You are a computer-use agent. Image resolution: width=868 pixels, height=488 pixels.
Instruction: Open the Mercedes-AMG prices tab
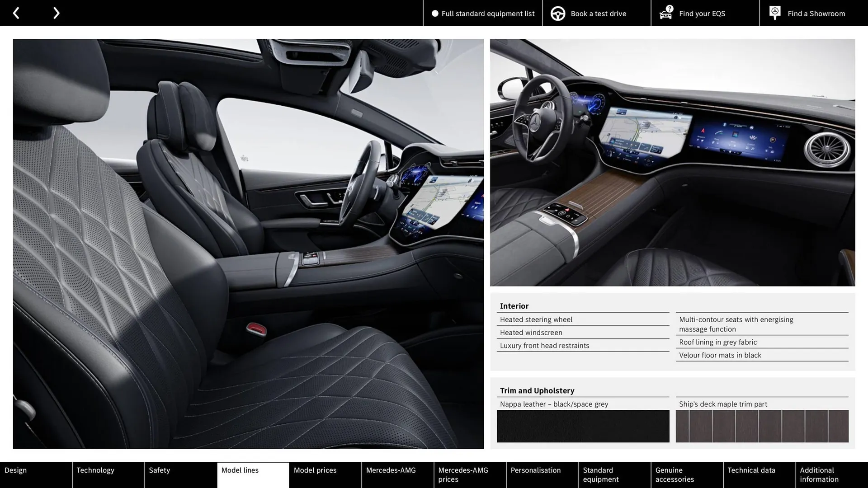click(470, 475)
